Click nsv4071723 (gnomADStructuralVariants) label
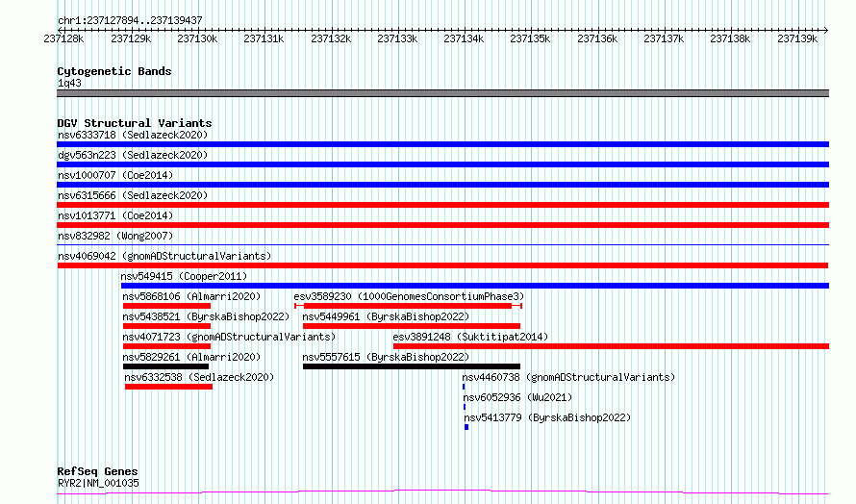This screenshot has height=504, width=856. tap(229, 337)
